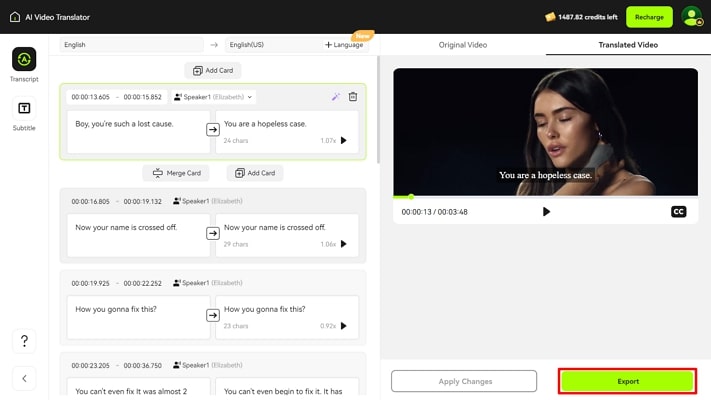
Task: Play the translated video preview
Action: 546,212
